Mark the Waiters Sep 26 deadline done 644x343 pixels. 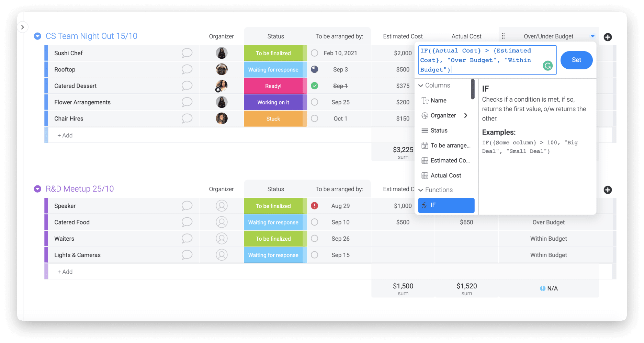(x=314, y=238)
